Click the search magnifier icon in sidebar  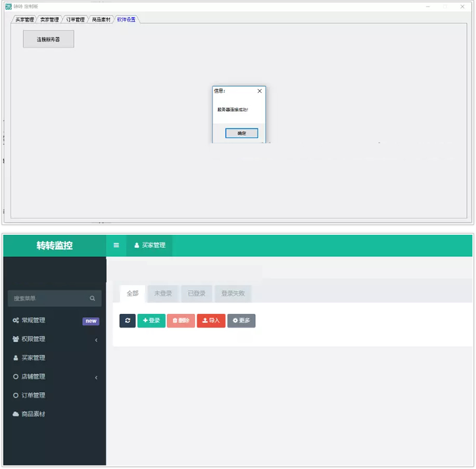[92, 298]
